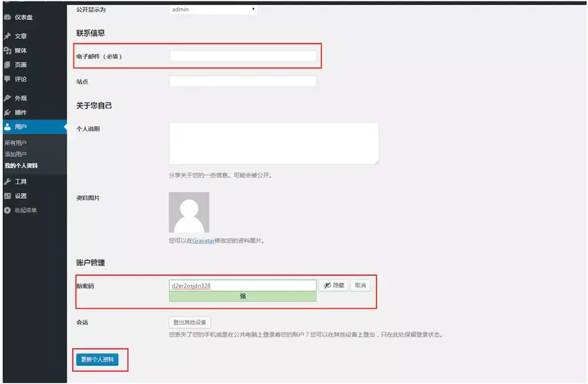Click the pin icon beside 文章

[7, 36]
